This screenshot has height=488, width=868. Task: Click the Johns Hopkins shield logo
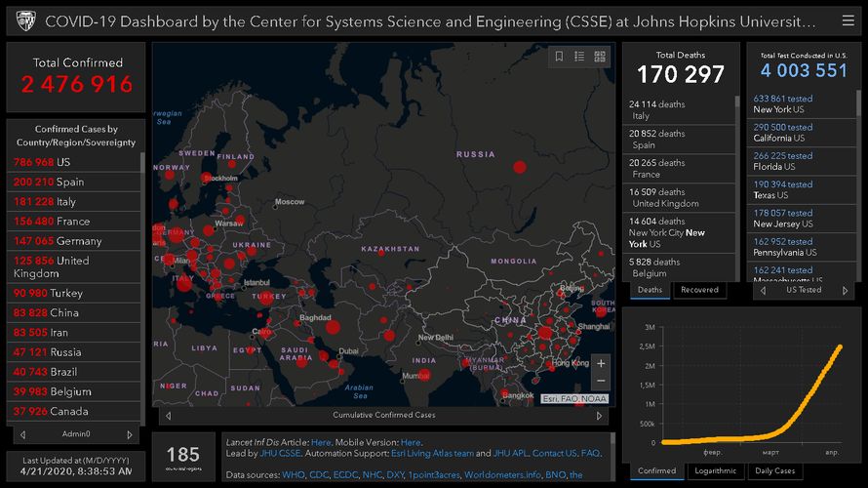click(x=25, y=20)
